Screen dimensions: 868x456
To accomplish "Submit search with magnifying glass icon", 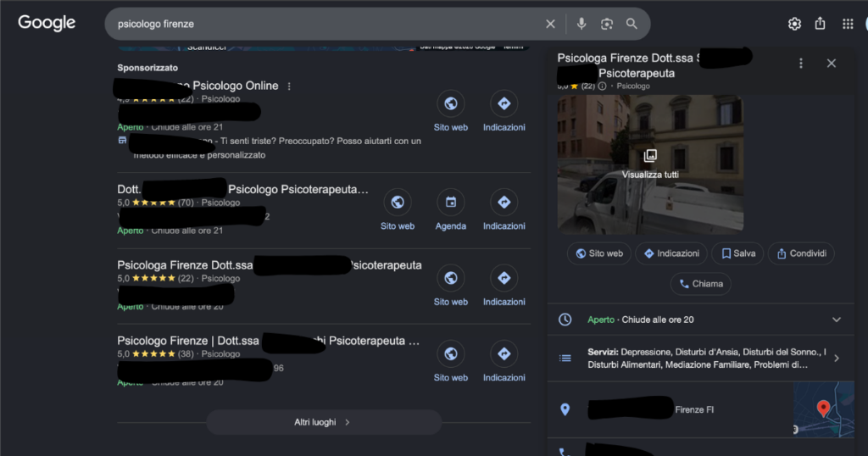I will point(632,24).
